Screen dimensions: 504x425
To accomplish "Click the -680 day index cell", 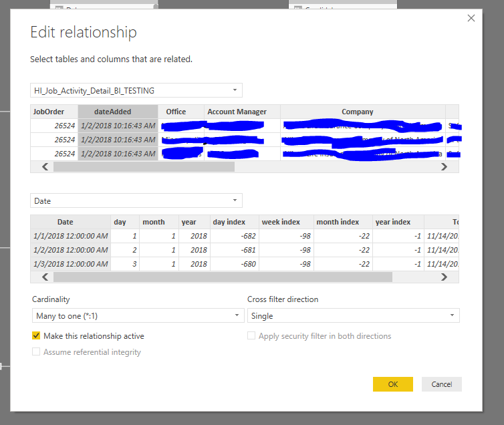I will tap(235, 264).
